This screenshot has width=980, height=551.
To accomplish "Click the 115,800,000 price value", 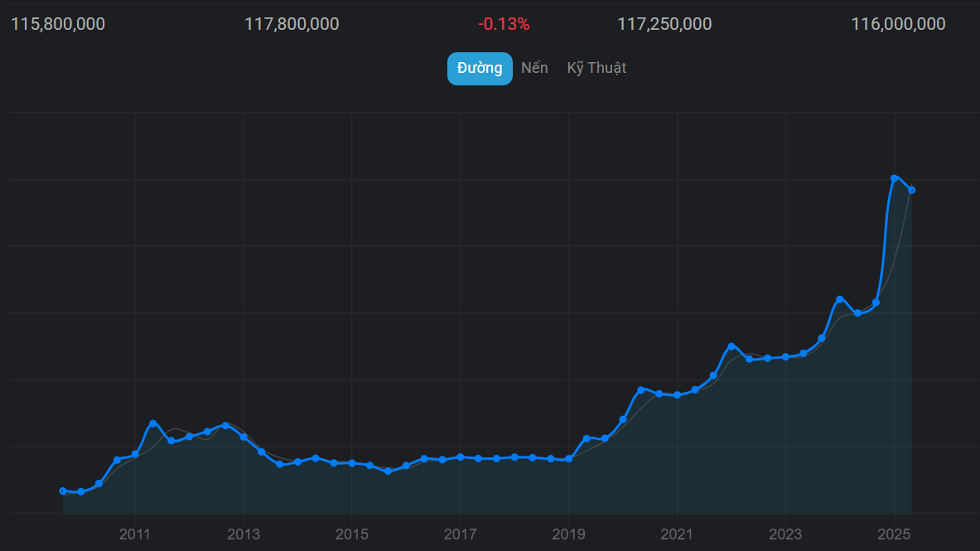I will [x=58, y=24].
